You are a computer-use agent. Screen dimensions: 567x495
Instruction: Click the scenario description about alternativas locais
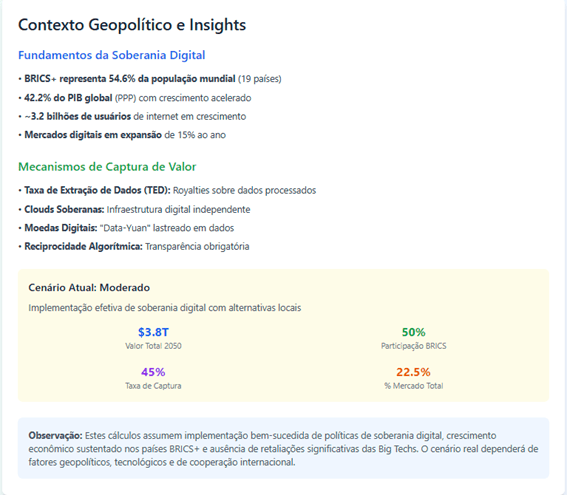coord(165,308)
